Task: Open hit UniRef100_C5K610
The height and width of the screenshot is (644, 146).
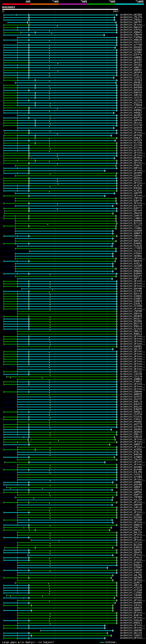Action: tap(131, 20)
